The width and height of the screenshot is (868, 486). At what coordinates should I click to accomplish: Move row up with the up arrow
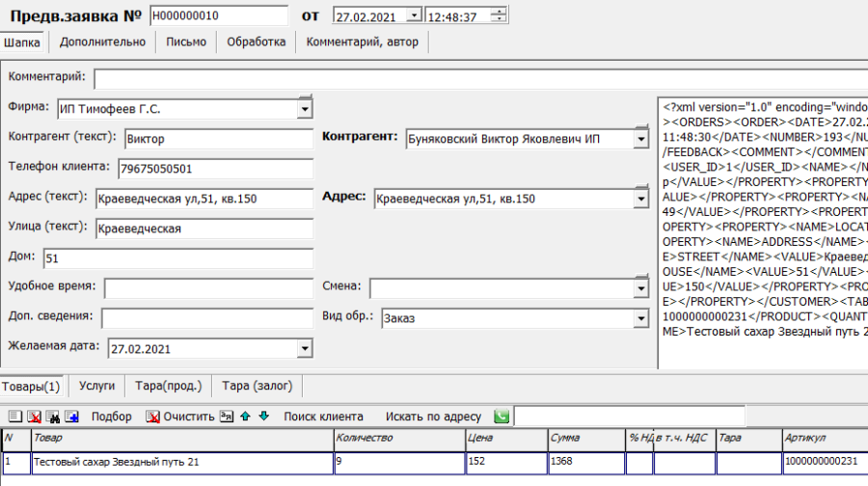pyautogui.click(x=246, y=417)
